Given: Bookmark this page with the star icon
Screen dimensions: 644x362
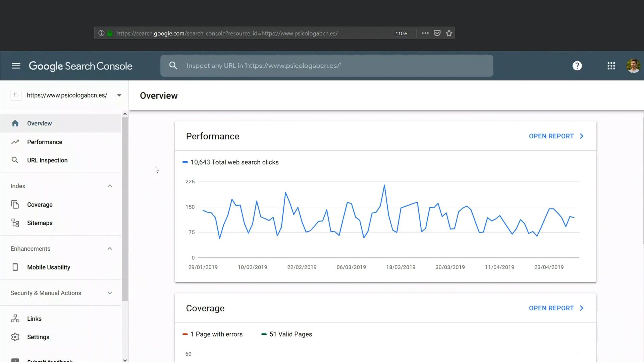Looking at the screenshot, I should (x=449, y=33).
